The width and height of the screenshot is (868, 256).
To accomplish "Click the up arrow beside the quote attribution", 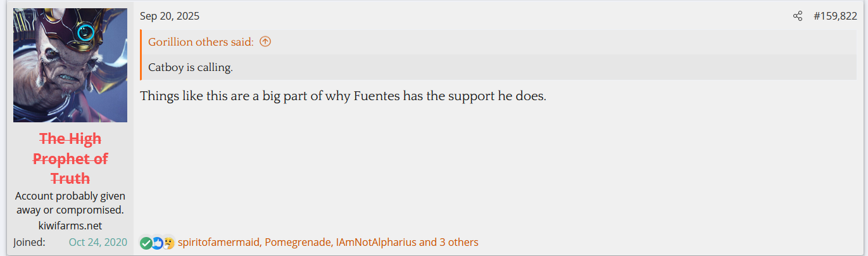I will [265, 42].
